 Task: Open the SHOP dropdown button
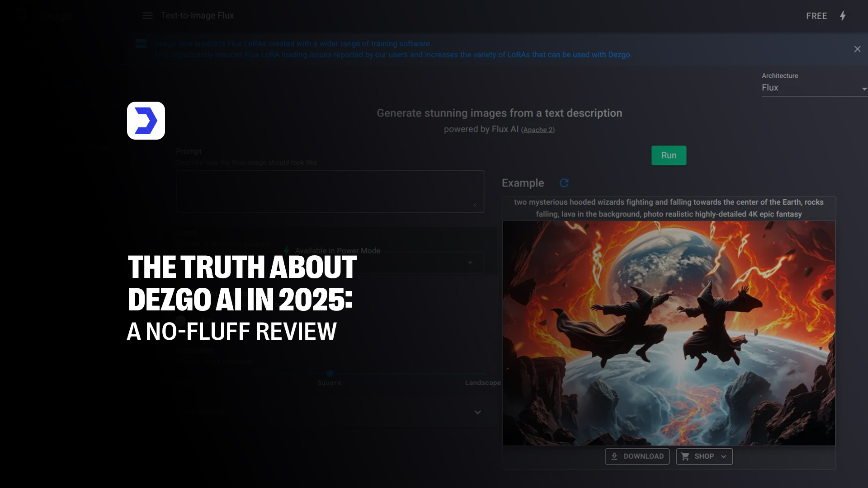pos(704,456)
